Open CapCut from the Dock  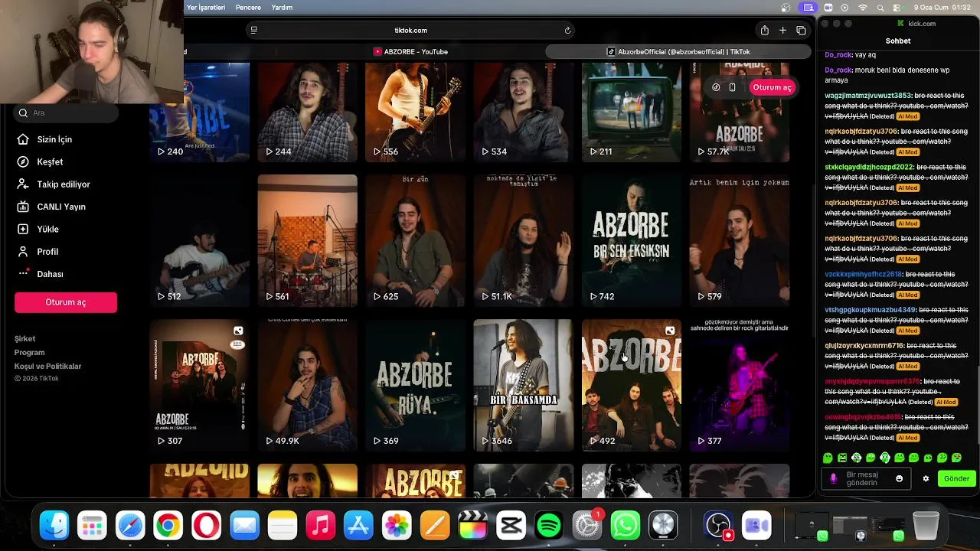[511, 526]
